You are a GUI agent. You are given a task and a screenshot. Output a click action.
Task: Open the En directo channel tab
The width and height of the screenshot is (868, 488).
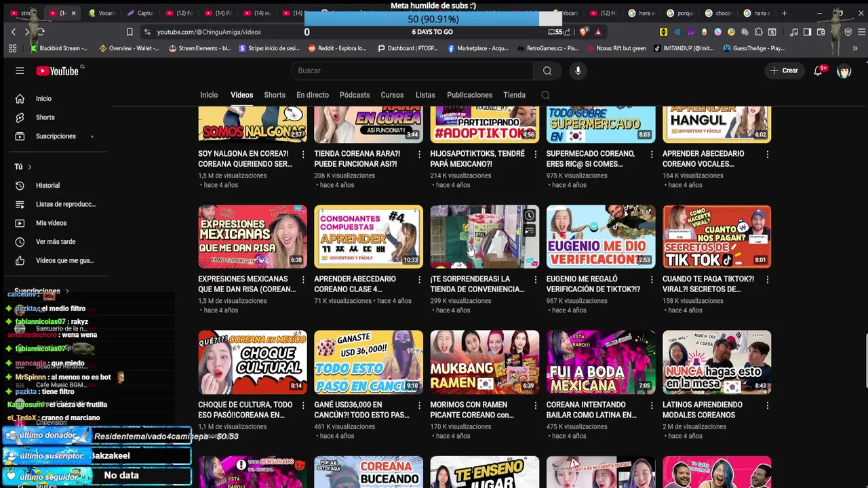313,95
